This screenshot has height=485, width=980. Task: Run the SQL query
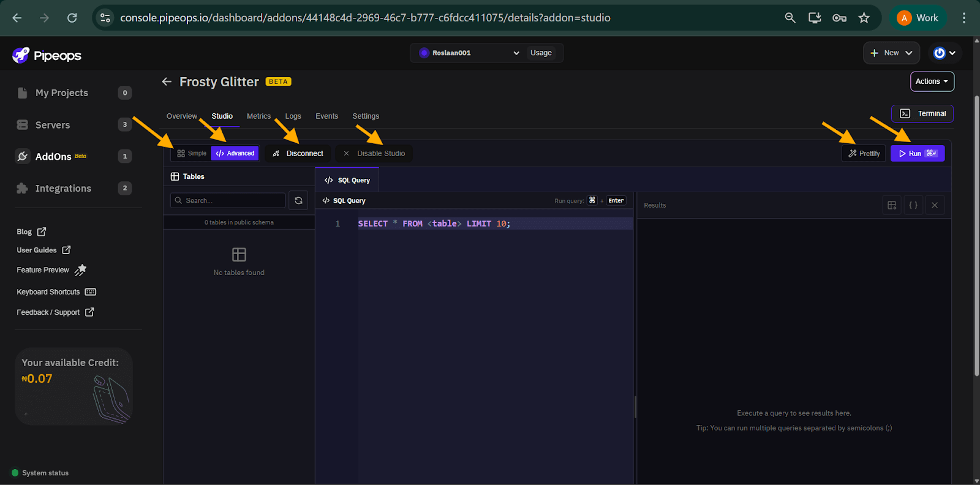click(x=918, y=153)
